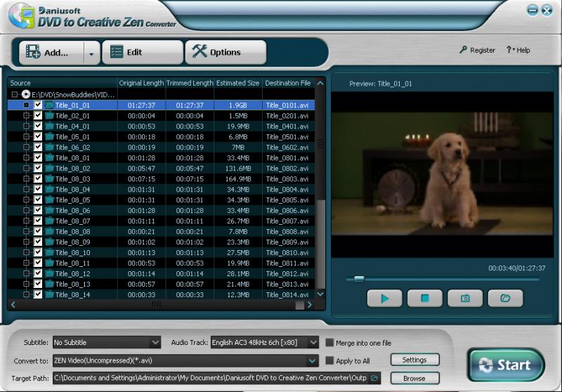
Task: Click the Play button under preview
Action: pos(384,298)
